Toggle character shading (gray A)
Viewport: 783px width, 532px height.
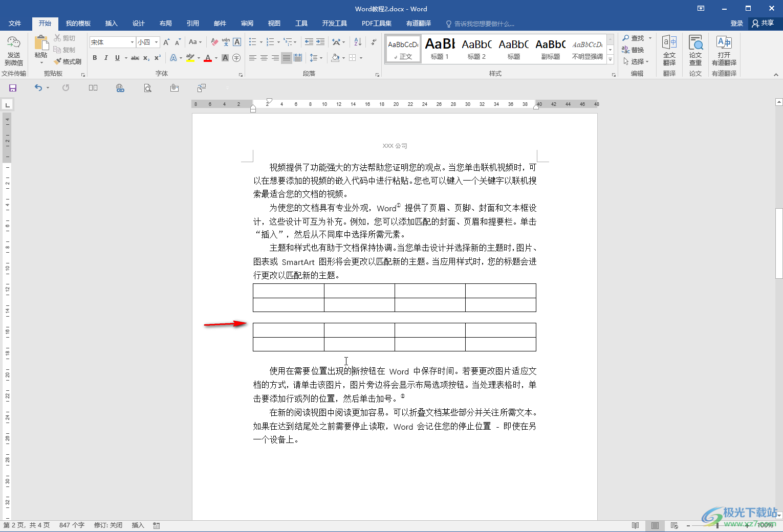225,58
